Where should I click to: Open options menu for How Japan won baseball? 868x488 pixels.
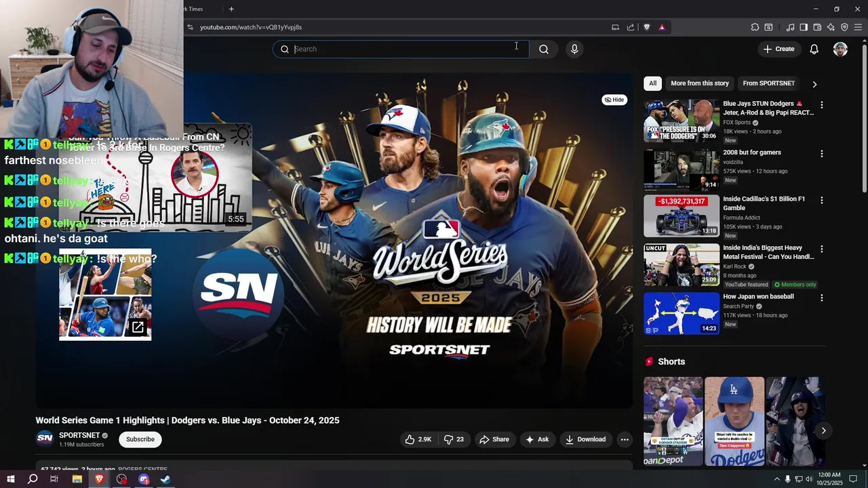[821, 298]
